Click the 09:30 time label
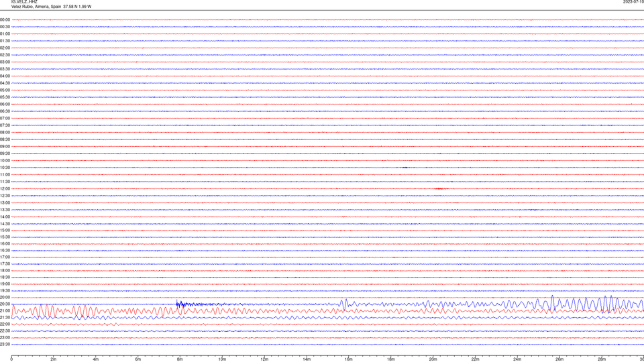Image resolution: width=644 pixels, height=362 pixels. coord(5,154)
